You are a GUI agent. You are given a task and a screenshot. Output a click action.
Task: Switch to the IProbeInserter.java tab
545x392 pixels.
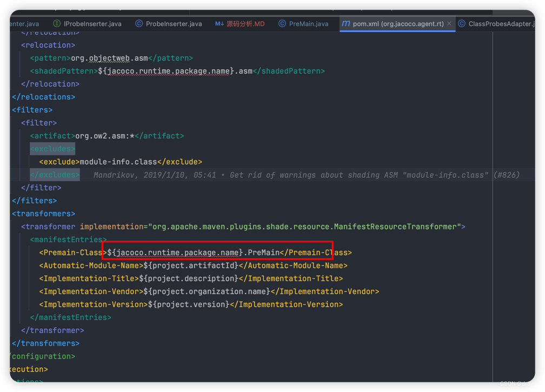click(x=87, y=24)
